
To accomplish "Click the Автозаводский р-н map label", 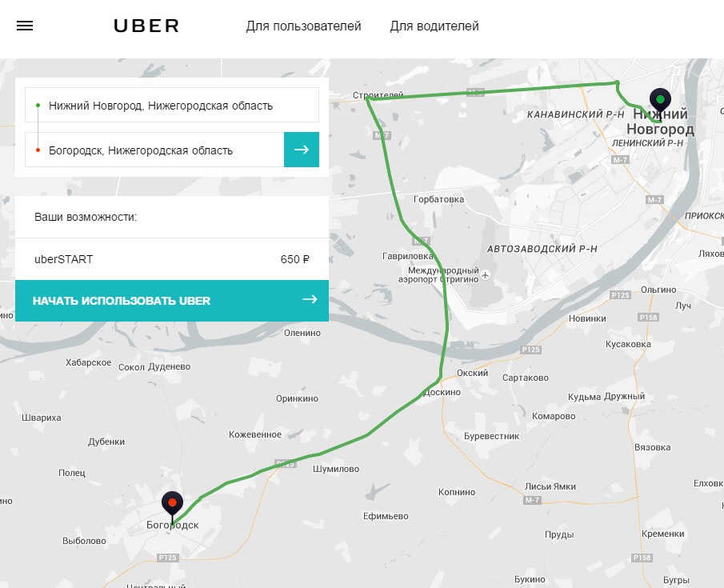I will point(542,249).
